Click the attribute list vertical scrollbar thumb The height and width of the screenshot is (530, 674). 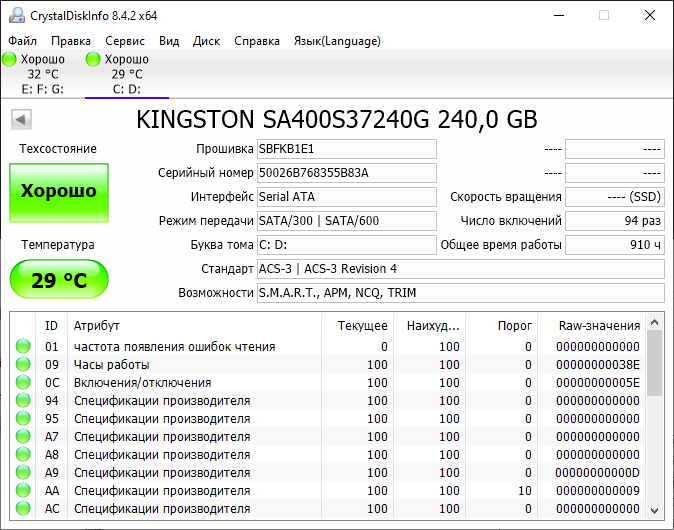655,363
